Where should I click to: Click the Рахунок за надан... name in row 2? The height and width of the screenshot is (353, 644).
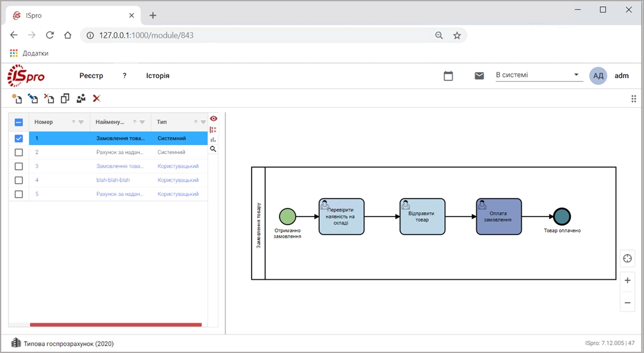tap(119, 152)
